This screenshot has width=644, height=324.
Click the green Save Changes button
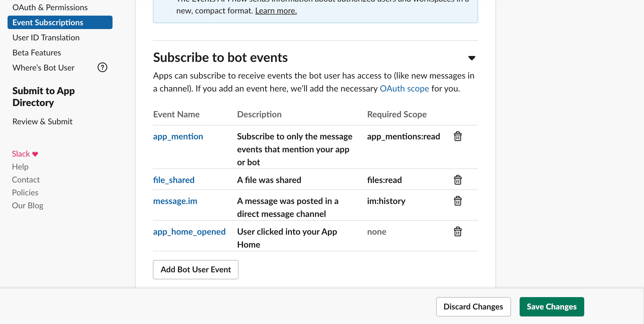click(x=552, y=307)
